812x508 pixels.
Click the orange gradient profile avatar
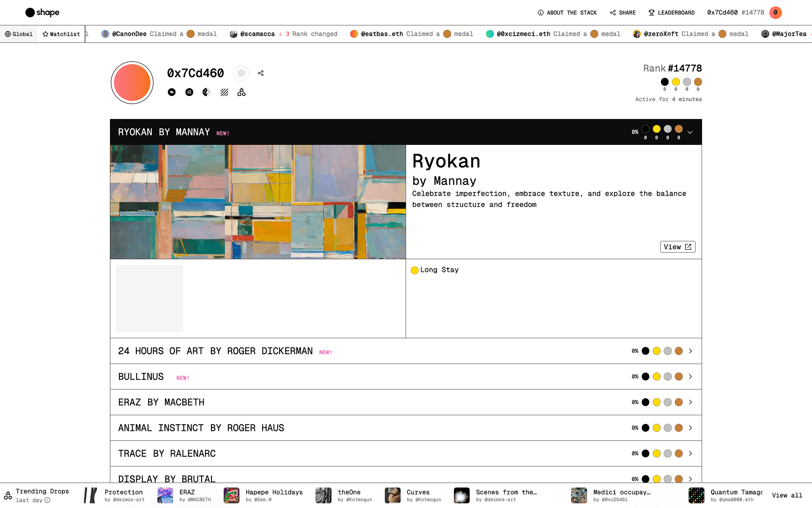[x=132, y=83]
